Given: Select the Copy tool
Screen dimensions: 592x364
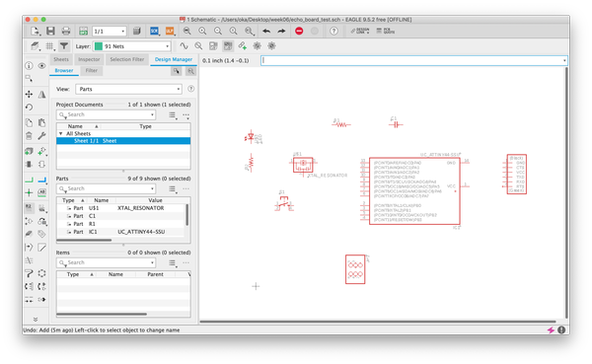Looking at the screenshot, I should click(29, 122).
